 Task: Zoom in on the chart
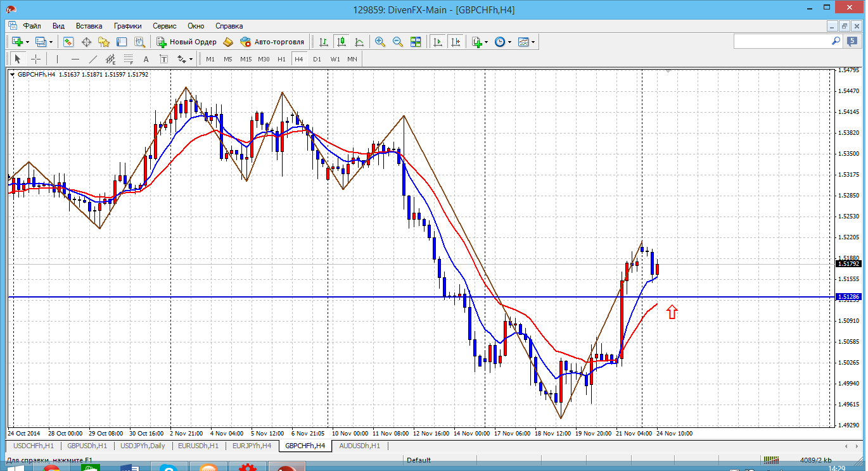(380, 42)
